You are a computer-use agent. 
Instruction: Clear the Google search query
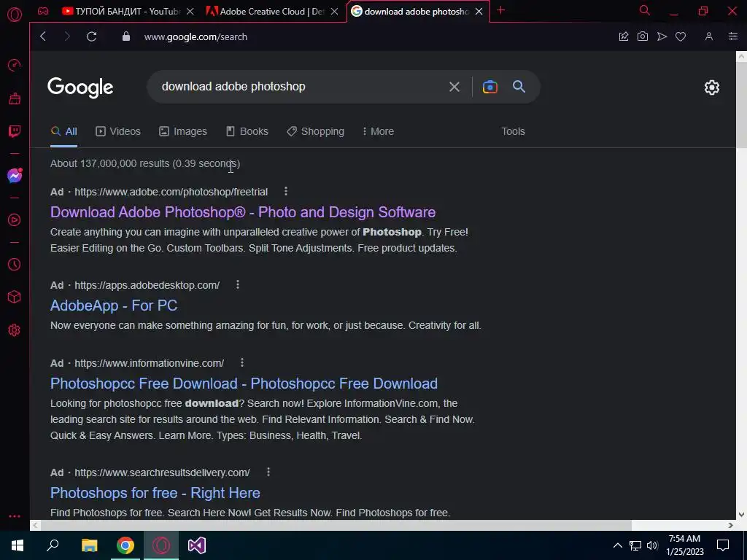tap(454, 87)
